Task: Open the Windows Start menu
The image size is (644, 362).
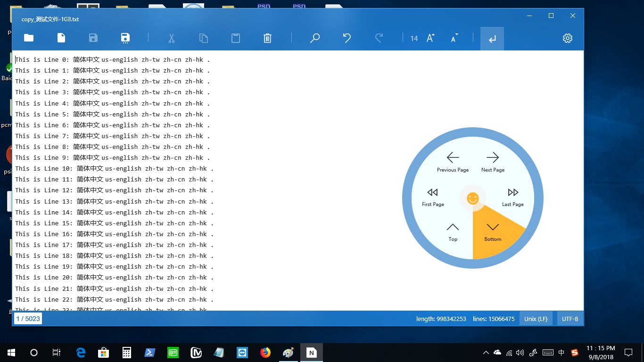Action: 11,353
